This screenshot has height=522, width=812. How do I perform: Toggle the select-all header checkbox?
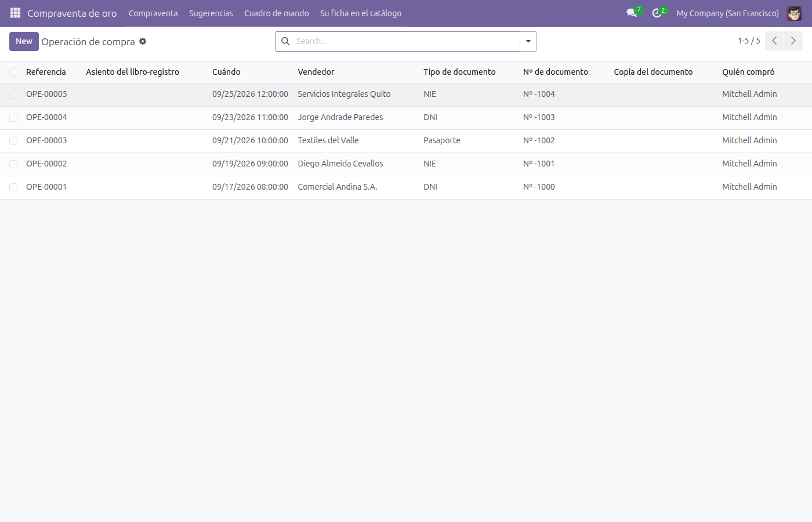[x=13, y=72]
